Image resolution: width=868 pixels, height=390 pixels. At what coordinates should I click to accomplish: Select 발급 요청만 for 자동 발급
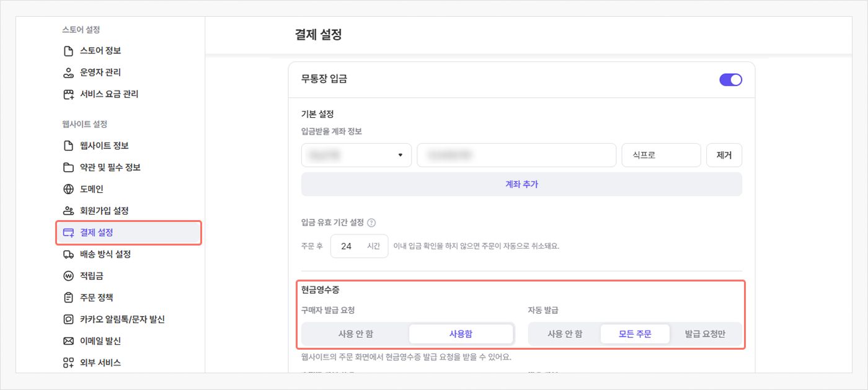(x=705, y=334)
